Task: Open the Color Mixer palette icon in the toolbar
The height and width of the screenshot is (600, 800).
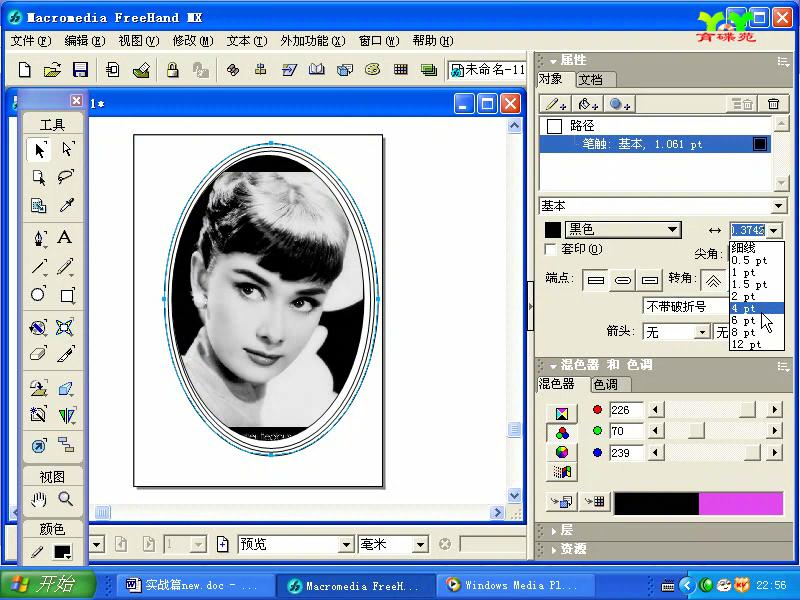Action: pos(372,70)
